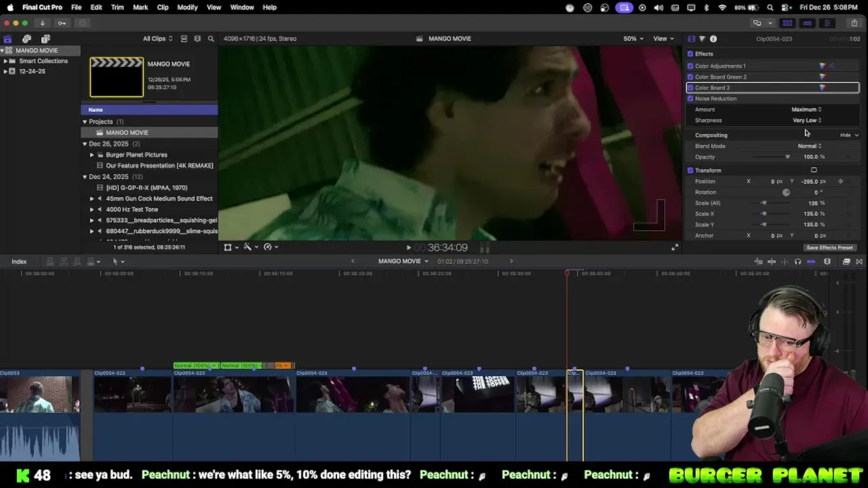The image size is (868, 488).
Task: Open the All Clips filter dropdown
Action: pyautogui.click(x=157, y=39)
